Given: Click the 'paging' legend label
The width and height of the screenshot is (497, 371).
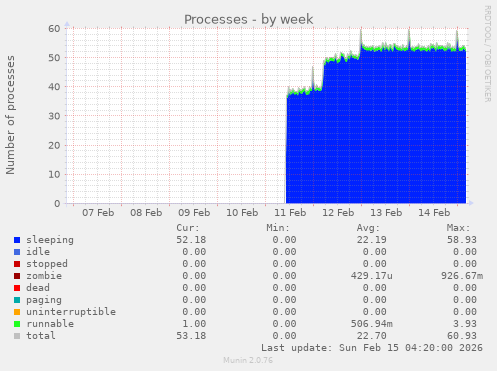Looking at the screenshot, I should click(x=44, y=300).
